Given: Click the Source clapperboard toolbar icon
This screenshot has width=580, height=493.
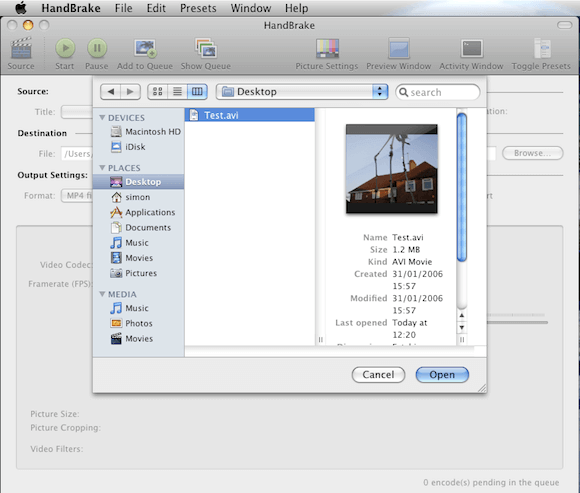Looking at the screenshot, I should click(x=21, y=48).
